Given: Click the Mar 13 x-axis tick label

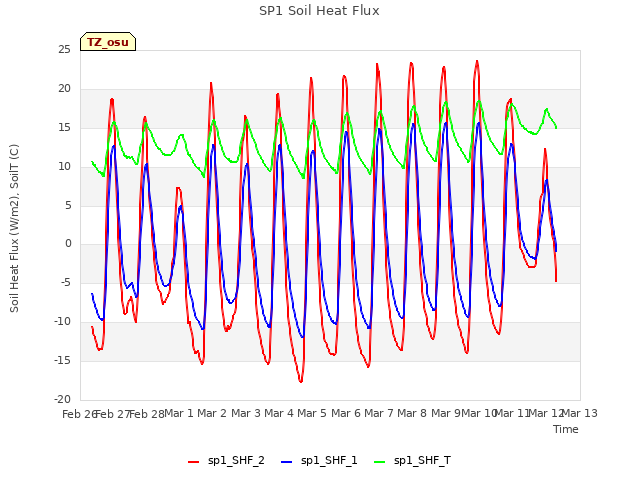Looking at the screenshot, I should (x=580, y=413).
